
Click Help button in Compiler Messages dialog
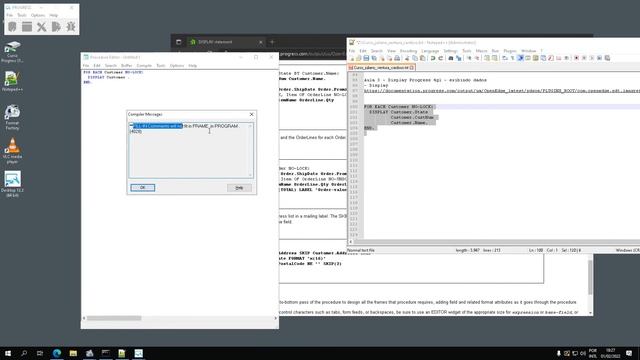click(239, 188)
